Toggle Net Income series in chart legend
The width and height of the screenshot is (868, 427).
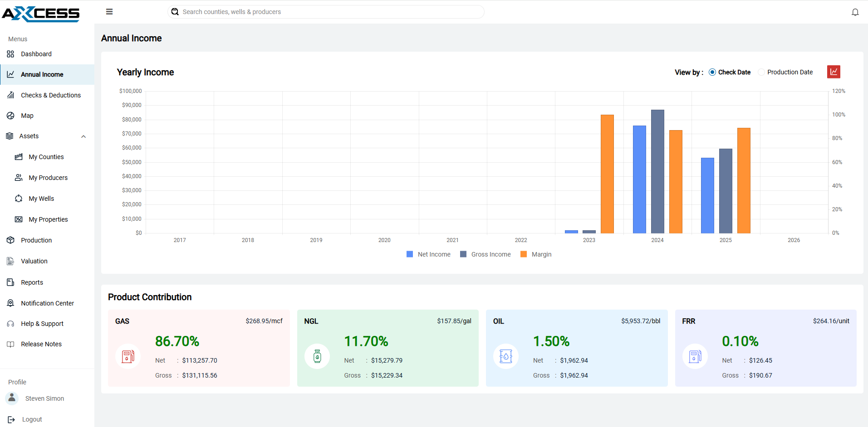tap(428, 254)
